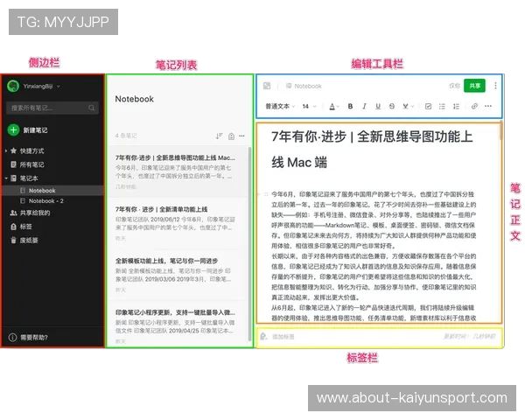This screenshot has width=525, height=420.
Task: Click the 新建笔记 button label
Action: tap(35, 130)
